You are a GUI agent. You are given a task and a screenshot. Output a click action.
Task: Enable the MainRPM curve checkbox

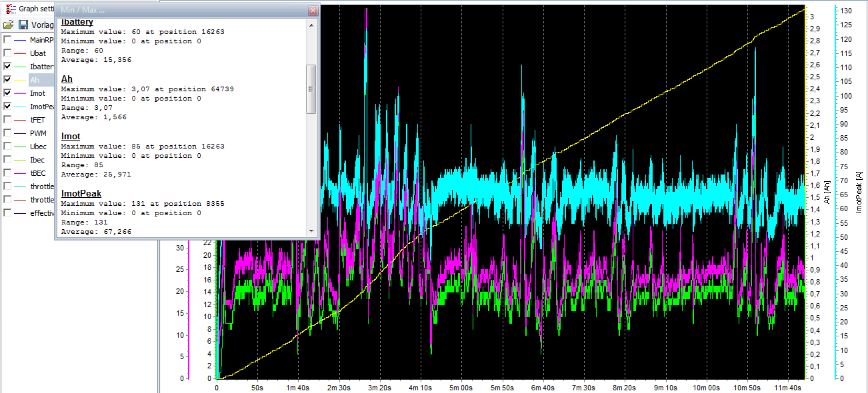tap(7, 40)
